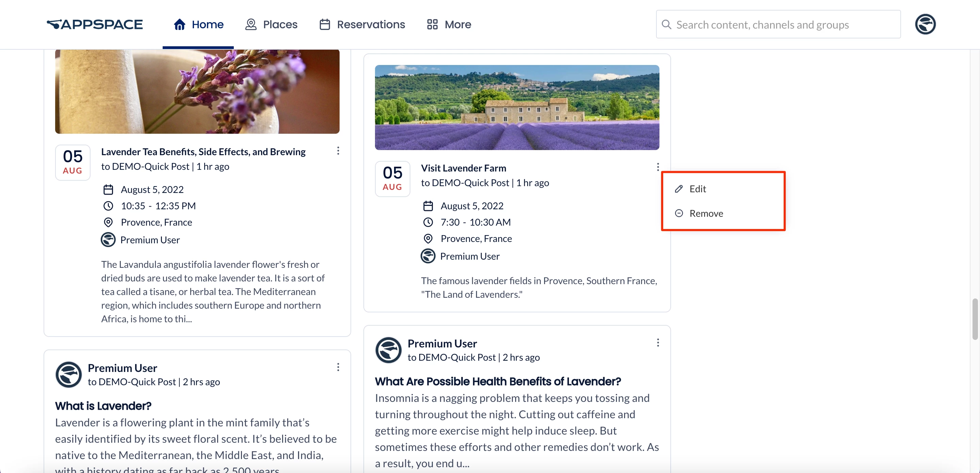Open options on Health Benefits post

coord(657,343)
